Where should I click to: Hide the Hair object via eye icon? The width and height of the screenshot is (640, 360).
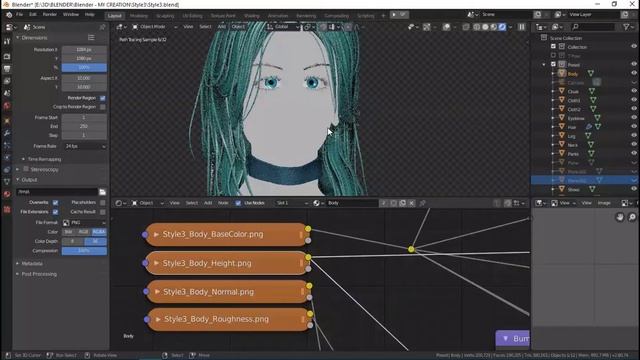(x=634, y=127)
